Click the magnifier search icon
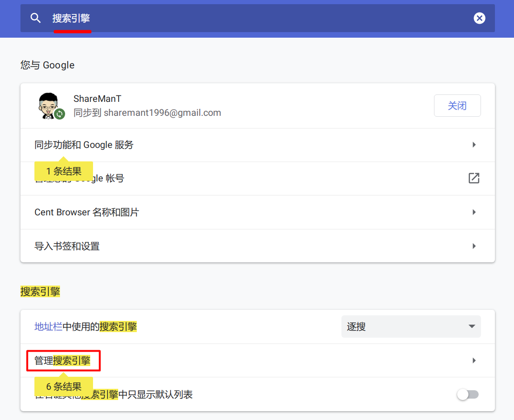This screenshot has width=514, height=420. pos(35,18)
